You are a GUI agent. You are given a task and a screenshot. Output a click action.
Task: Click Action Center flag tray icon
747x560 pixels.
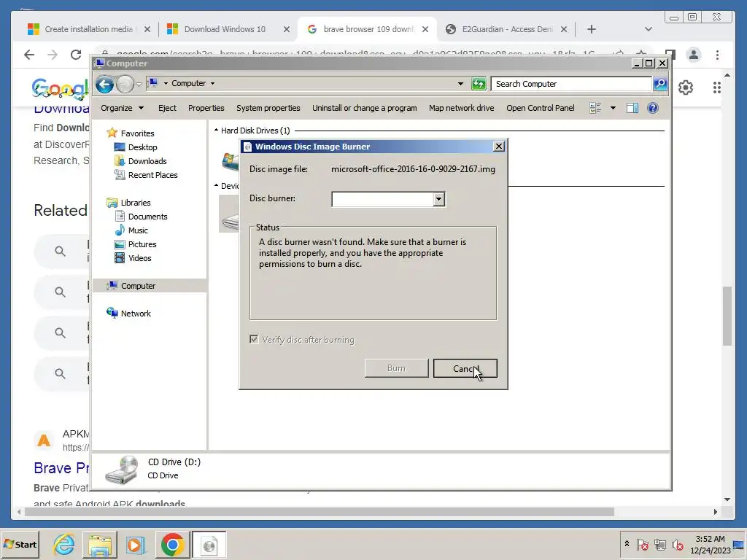coord(642,544)
